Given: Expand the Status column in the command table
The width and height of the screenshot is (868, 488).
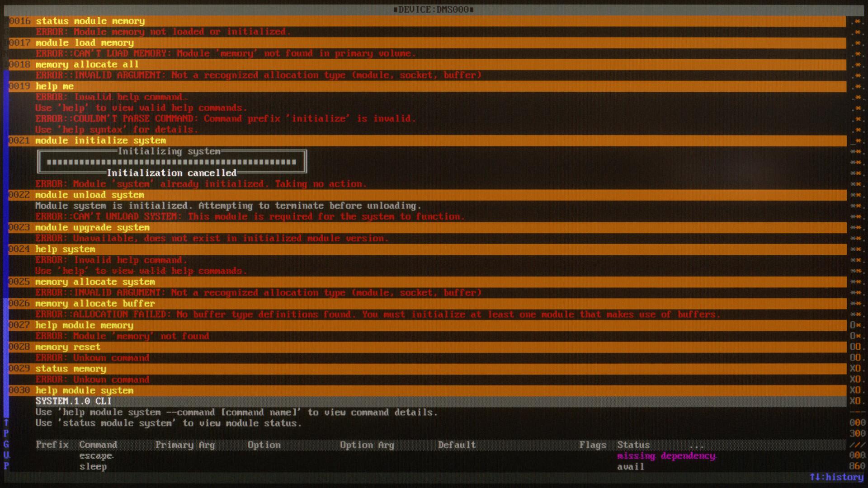Looking at the screenshot, I should click(x=633, y=445).
